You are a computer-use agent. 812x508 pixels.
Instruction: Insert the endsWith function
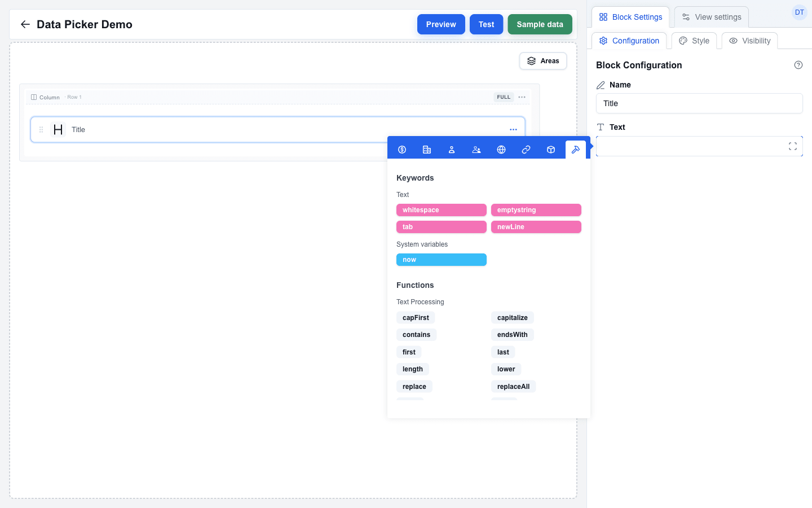(513, 335)
